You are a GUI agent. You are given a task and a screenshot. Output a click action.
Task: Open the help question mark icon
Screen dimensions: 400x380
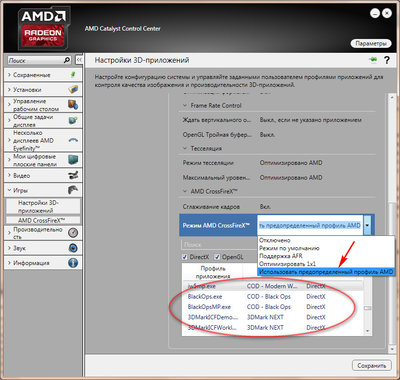coord(386,60)
